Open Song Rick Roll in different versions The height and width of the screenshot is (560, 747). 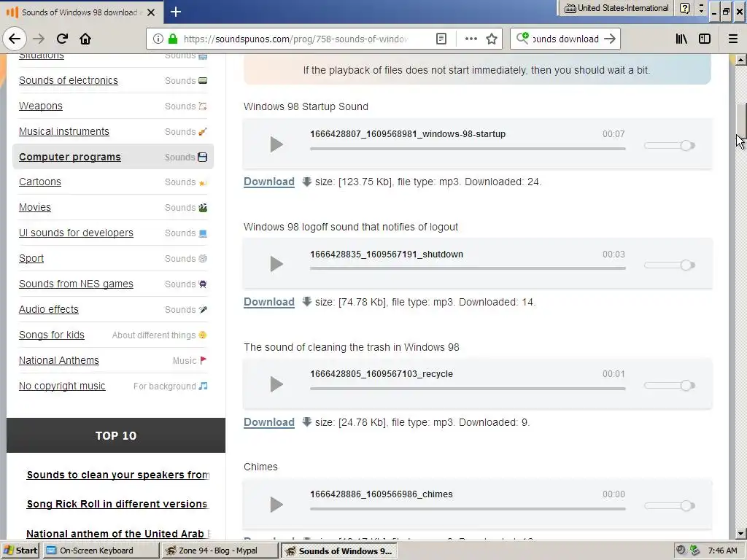(117, 504)
